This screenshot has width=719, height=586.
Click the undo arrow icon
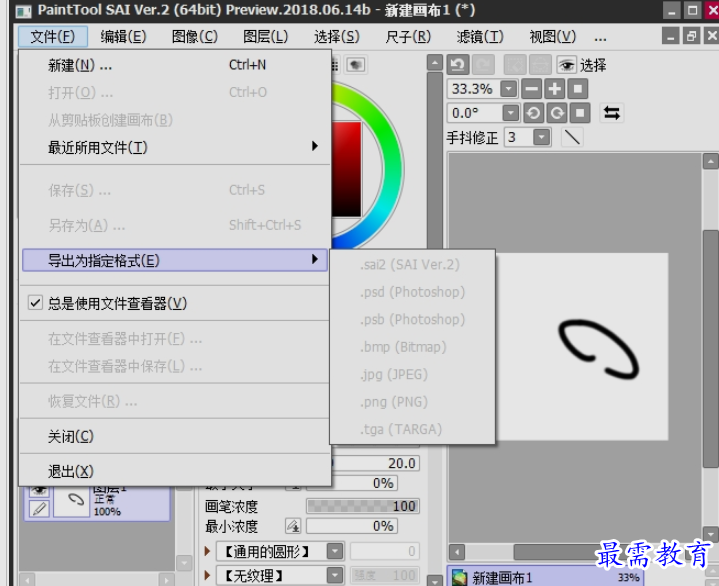pyautogui.click(x=458, y=65)
